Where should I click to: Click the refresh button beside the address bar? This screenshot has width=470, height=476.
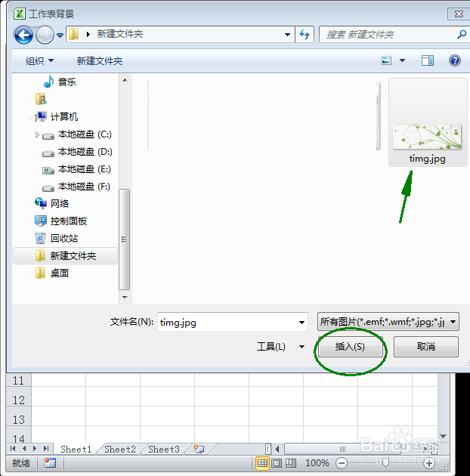click(x=305, y=34)
